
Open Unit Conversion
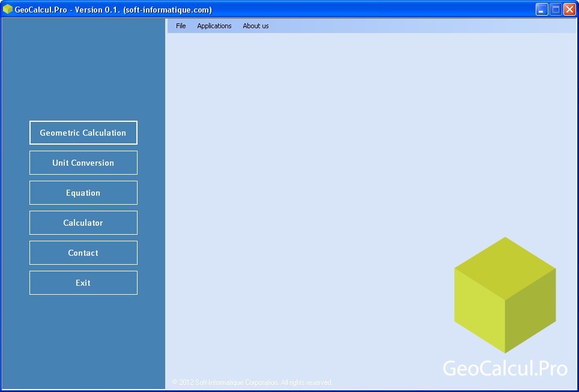pyautogui.click(x=83, y=163)
